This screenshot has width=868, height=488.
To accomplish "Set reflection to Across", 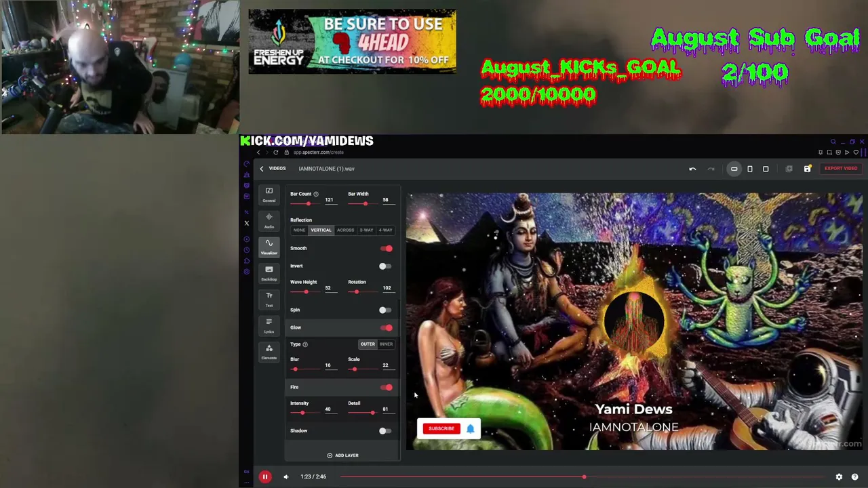I will [346, 230].
